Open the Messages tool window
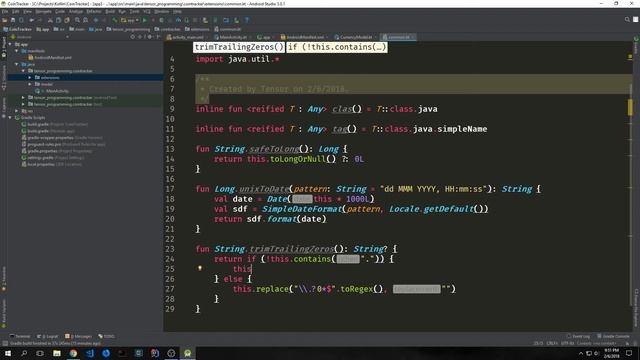The height and width of the screenshot is (360, 640). coord(78,336)
